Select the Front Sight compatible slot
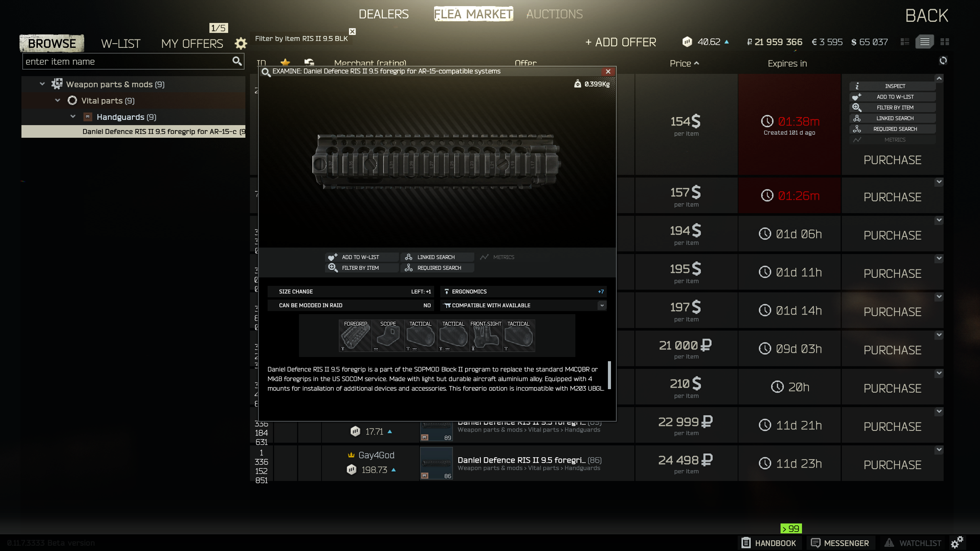 point(486,336)
